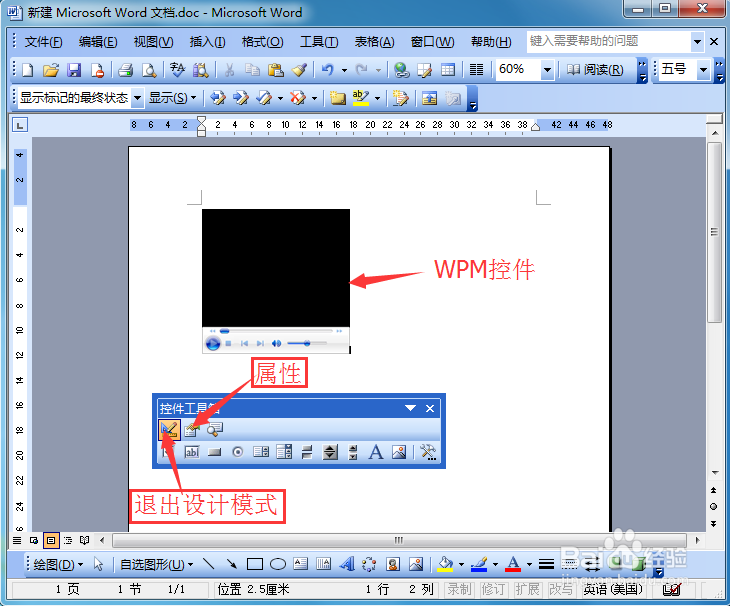Insert hyperlink globe icon
Image resolution: width=730 pixels, height=606 pixels.
pyautogui.click(x=401, y=70)
